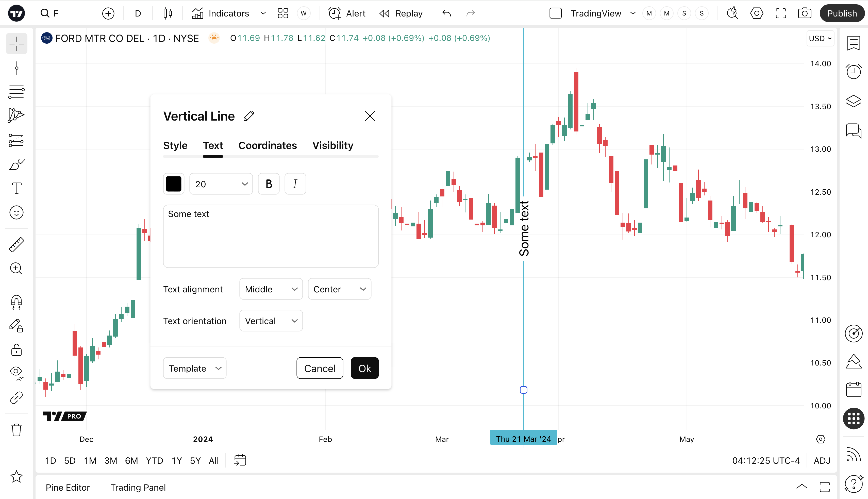
Task: Toggle Italic text formatting
Action: [295, 184]
